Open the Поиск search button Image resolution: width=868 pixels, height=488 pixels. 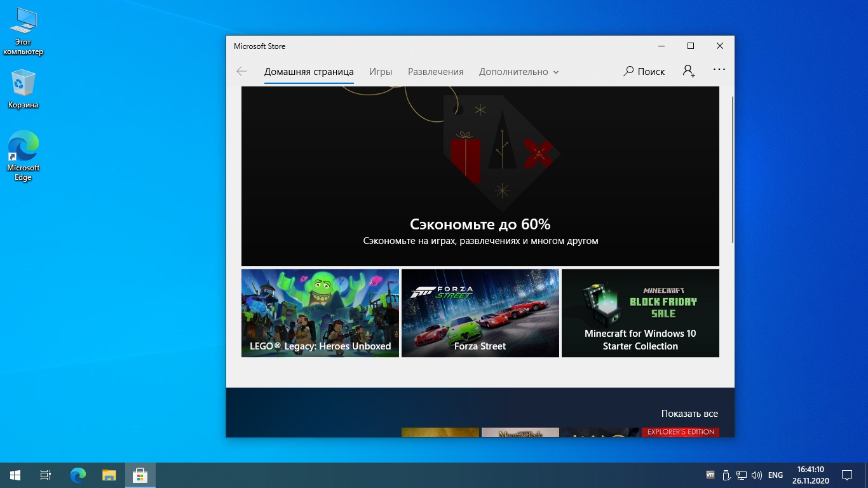(644, 71)
